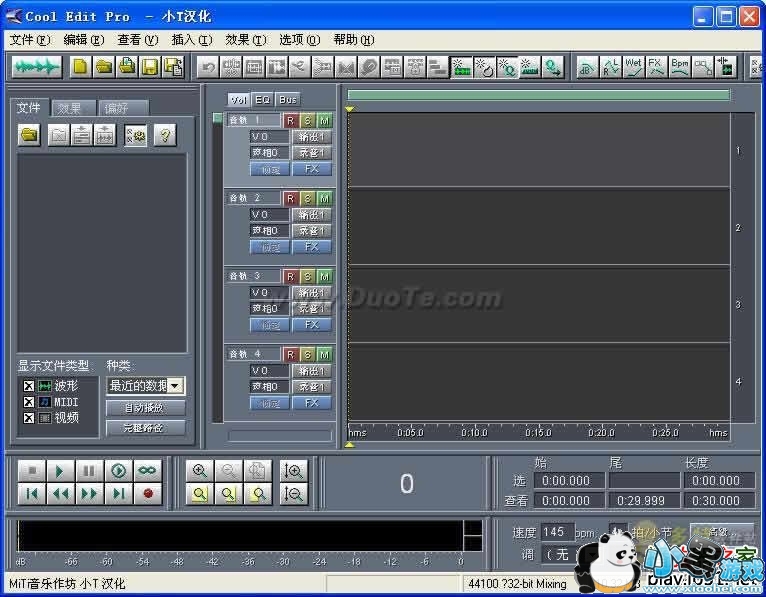Click the 自动播放 button
This screenshot has height=597, width=766.
pos(145,407)
